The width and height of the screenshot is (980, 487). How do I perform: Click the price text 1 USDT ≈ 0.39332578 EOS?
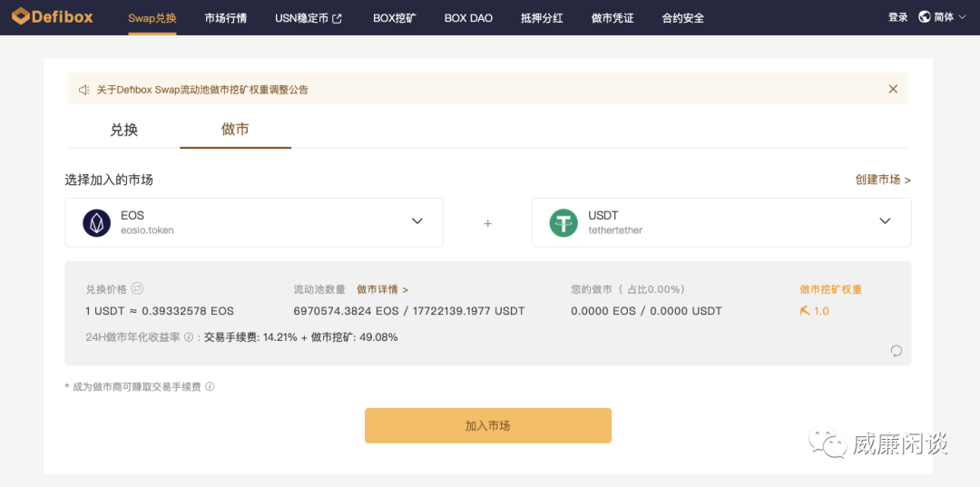160,311
